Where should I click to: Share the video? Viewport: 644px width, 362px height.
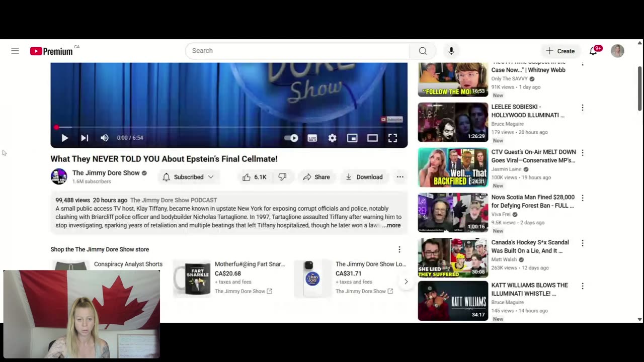316,177
